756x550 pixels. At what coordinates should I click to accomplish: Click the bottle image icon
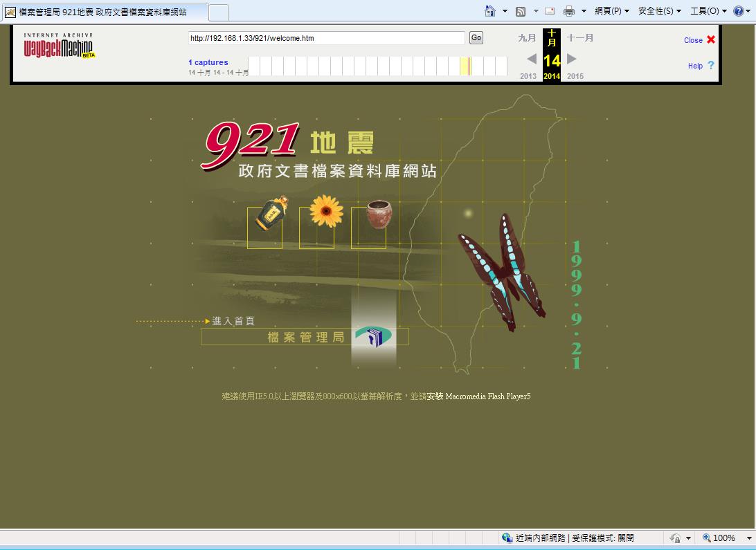point(271,213)
